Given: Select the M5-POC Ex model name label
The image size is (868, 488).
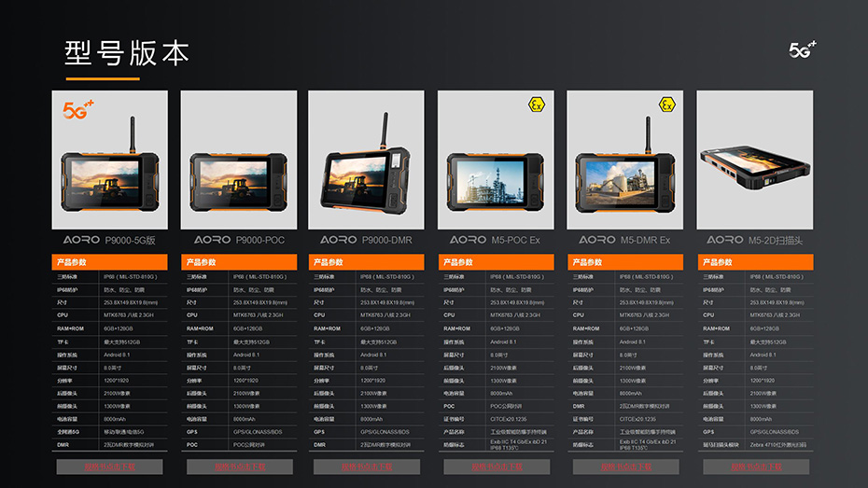Looking at the screenshot, I should 515,240.
